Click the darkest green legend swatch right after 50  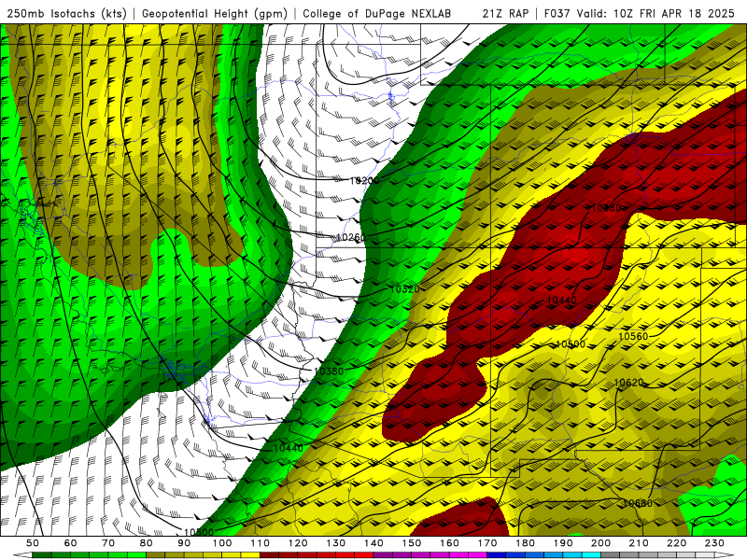[42, 555]
